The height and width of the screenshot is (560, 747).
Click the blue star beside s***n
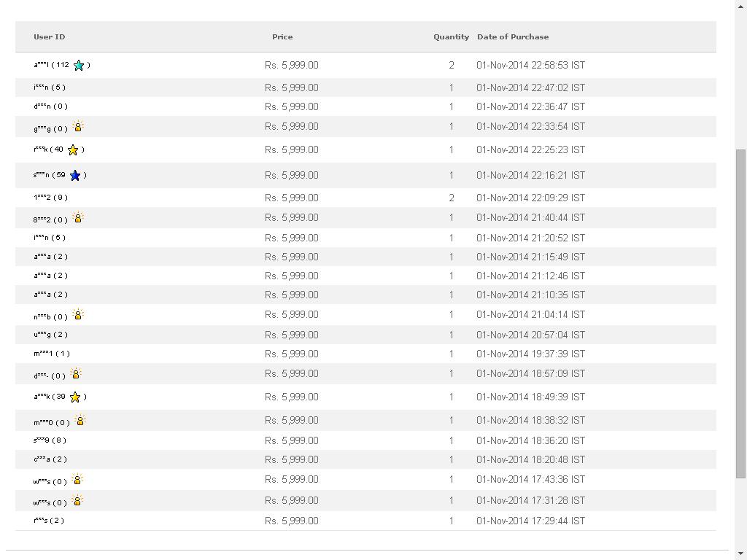[75, 176]
